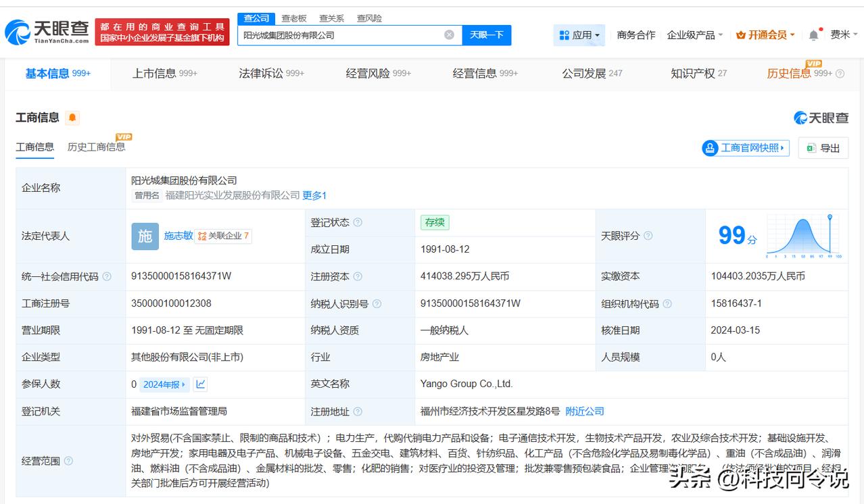Image resolution: width=864 pixels, height=504 pixels.
Task: Switch to the 知识产权 tab
Action: (698, 74)
